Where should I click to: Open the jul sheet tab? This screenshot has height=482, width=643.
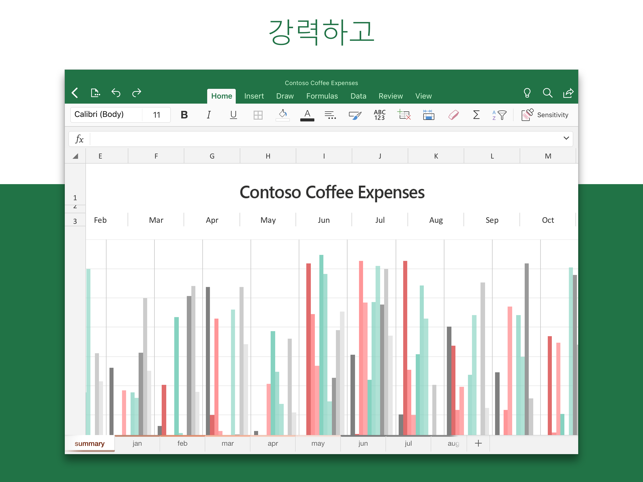[408, 443]
